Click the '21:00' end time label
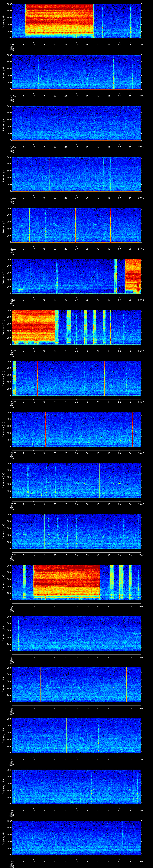 pyautogui.click(x=141, y=249)
